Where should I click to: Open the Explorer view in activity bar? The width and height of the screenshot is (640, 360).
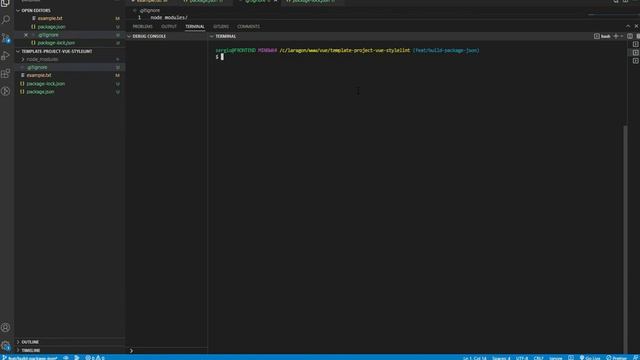(x=5, y=3)
